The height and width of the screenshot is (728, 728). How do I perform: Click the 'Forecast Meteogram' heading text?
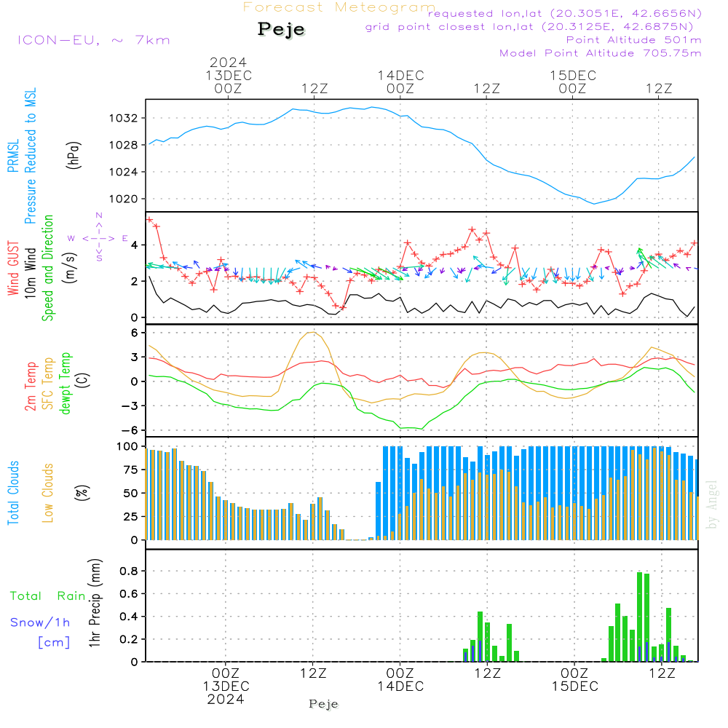coord(339,7)
